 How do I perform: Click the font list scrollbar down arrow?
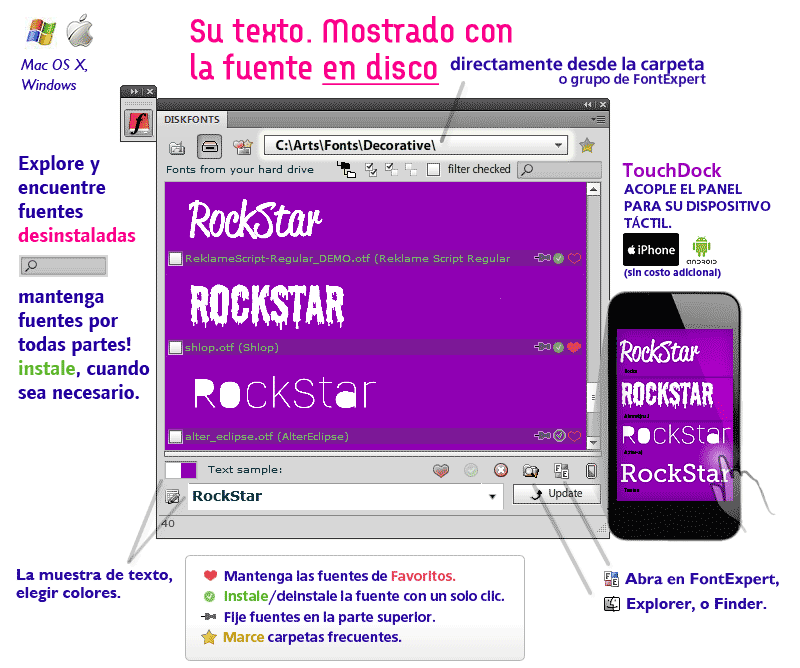tap(593, 442)
